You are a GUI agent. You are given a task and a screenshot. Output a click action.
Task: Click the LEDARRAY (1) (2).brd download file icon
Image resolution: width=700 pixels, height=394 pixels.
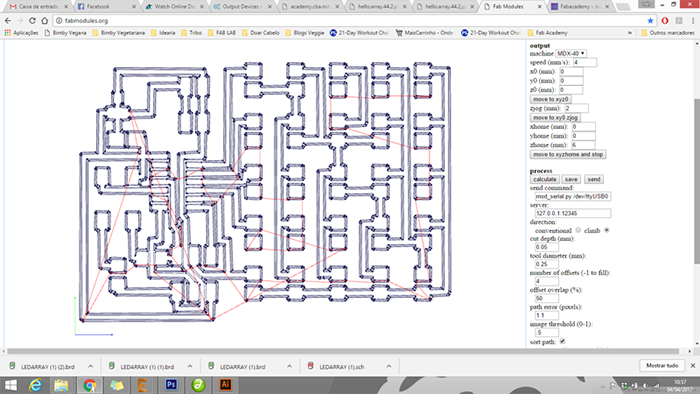click(12, 366)
